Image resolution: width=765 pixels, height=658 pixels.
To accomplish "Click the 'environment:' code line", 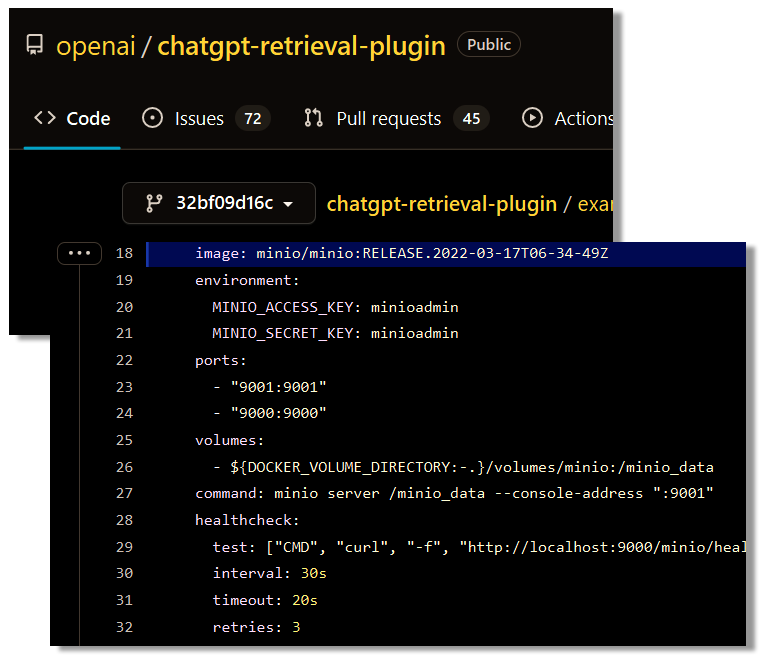I will 247,280.
